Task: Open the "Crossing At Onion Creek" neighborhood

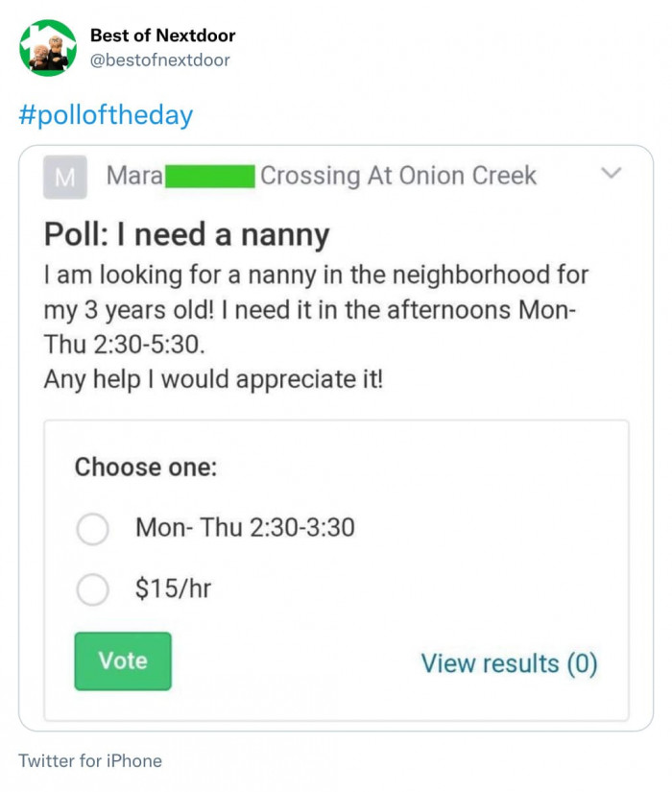Action: (x=398, y=176)
